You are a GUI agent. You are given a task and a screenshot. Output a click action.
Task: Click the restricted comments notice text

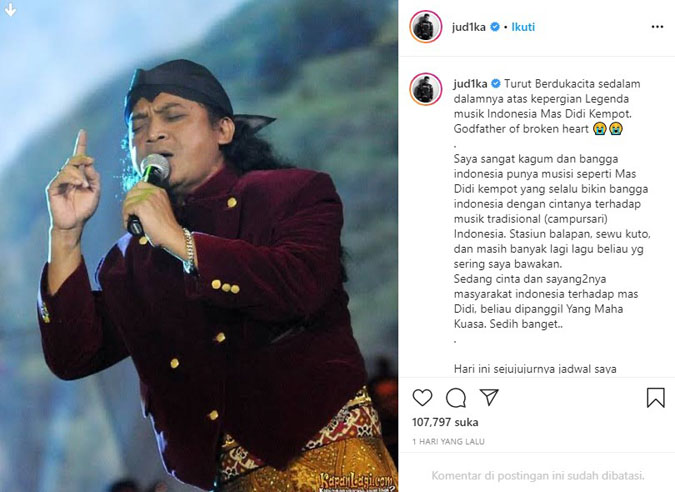(x=538, y=476)
